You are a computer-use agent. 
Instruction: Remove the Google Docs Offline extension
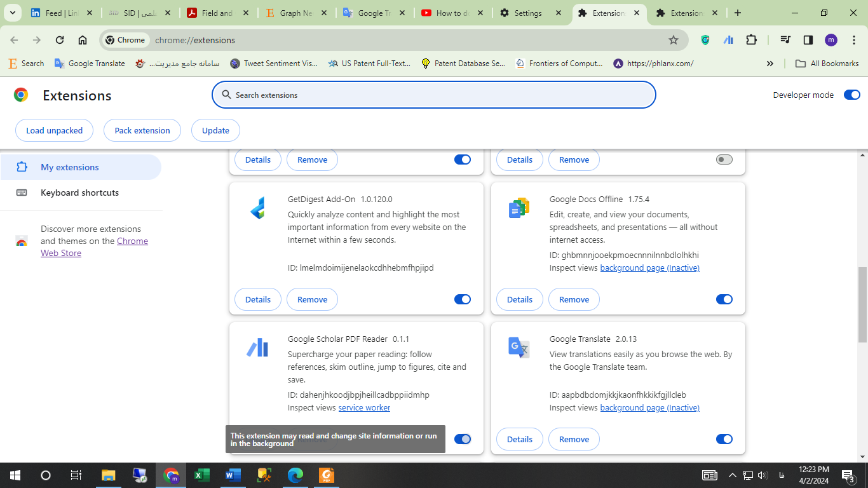click(x=574, y=299)
